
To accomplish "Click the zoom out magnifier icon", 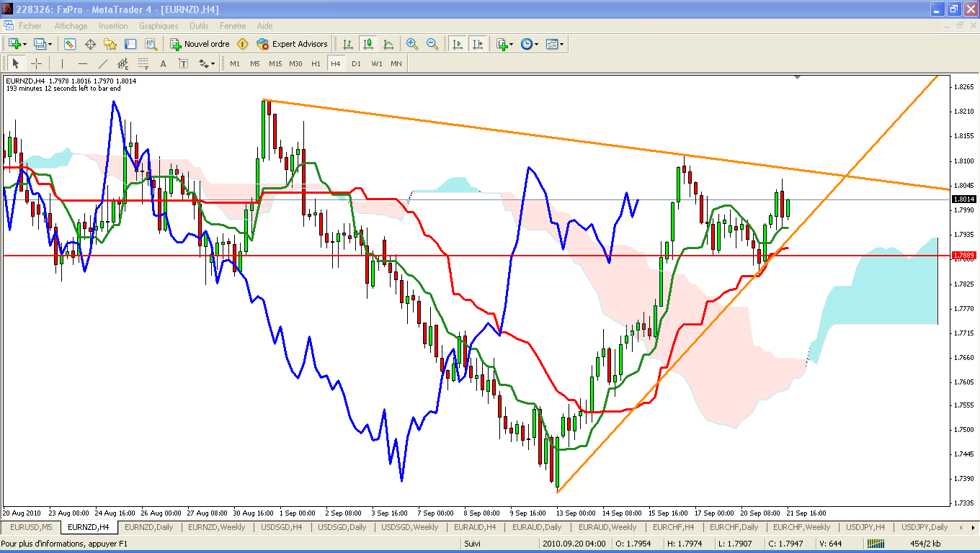I will 432,44.
